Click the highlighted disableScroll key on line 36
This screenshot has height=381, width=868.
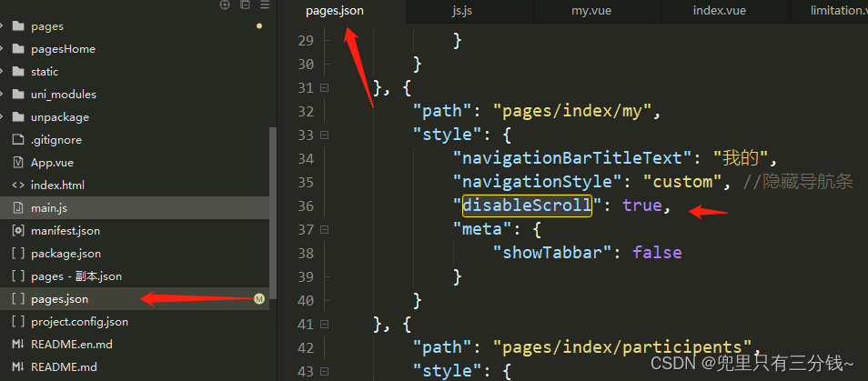tap(527, 206)
